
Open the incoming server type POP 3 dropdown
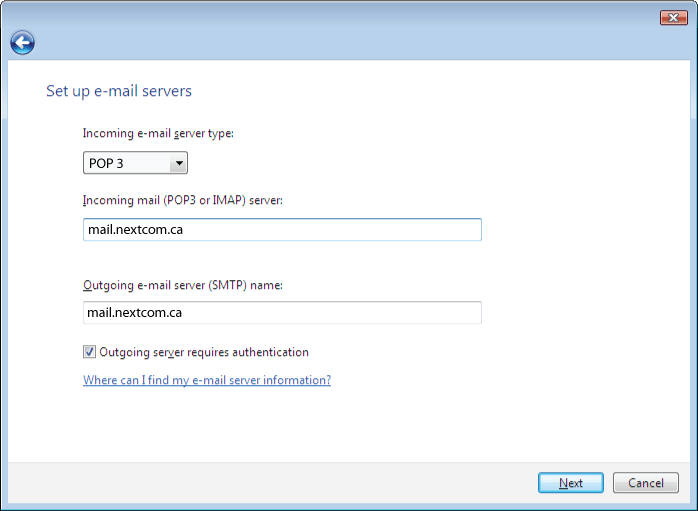135,163
